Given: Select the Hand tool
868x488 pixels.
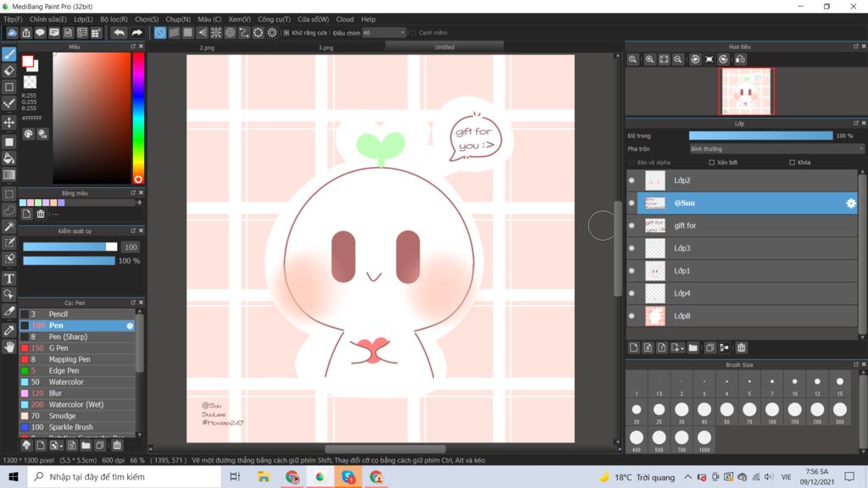Looking at the screenshot, I should 9,347.
